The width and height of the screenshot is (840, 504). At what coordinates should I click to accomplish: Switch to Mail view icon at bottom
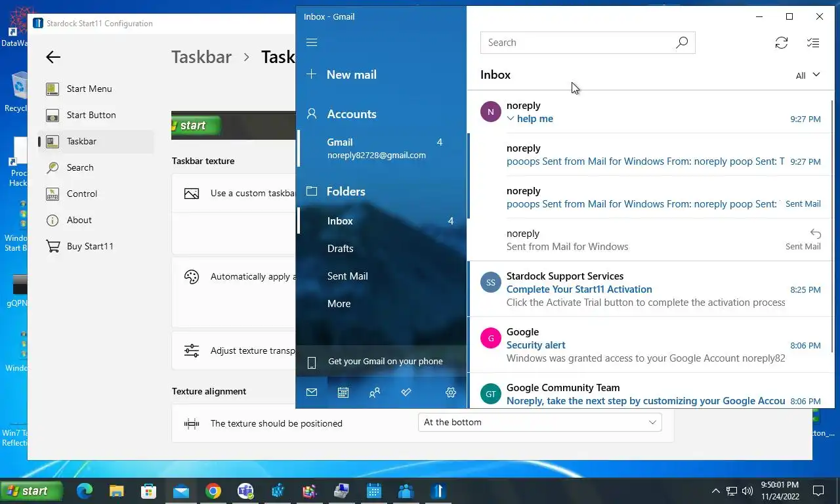click(312, 392)
